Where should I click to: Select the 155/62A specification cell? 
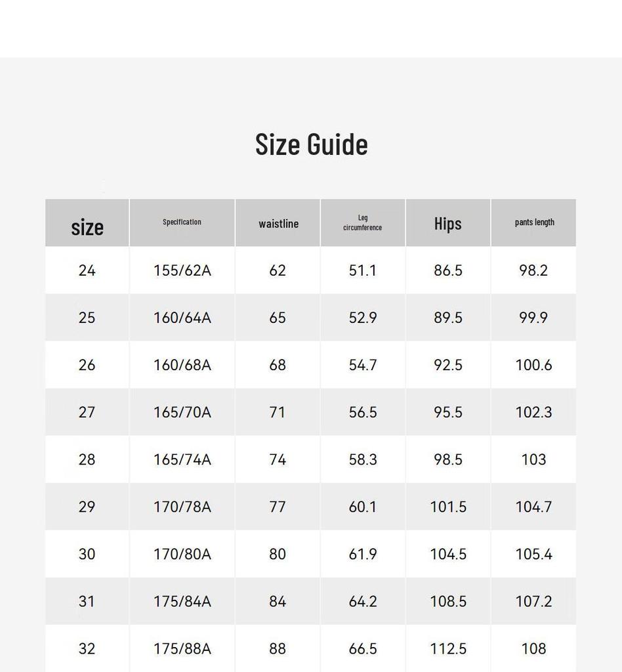[x=182, y=270]
